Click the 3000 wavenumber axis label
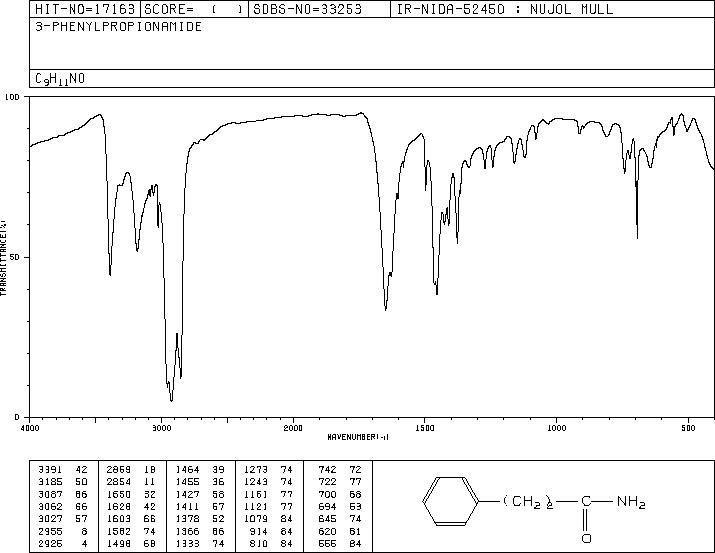The height and width of the screenshot is (553, 715). point(161,428)
